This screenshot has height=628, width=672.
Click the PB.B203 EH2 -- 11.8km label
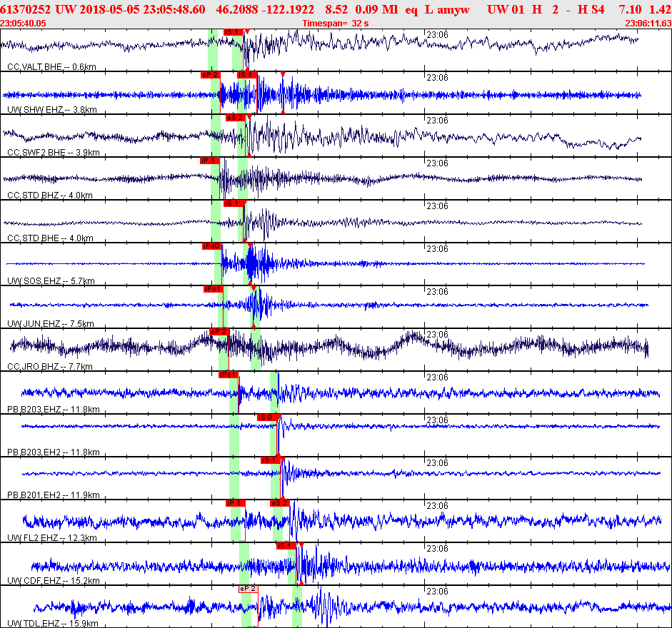point(54,452)
